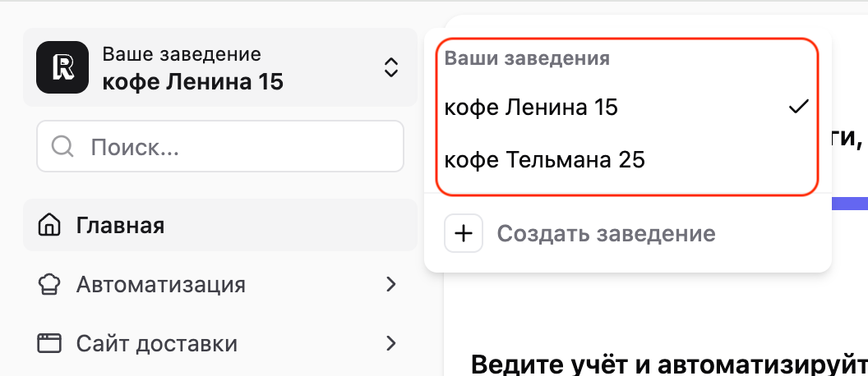Click the checkmark next to кофе Ленина 15

798,107
